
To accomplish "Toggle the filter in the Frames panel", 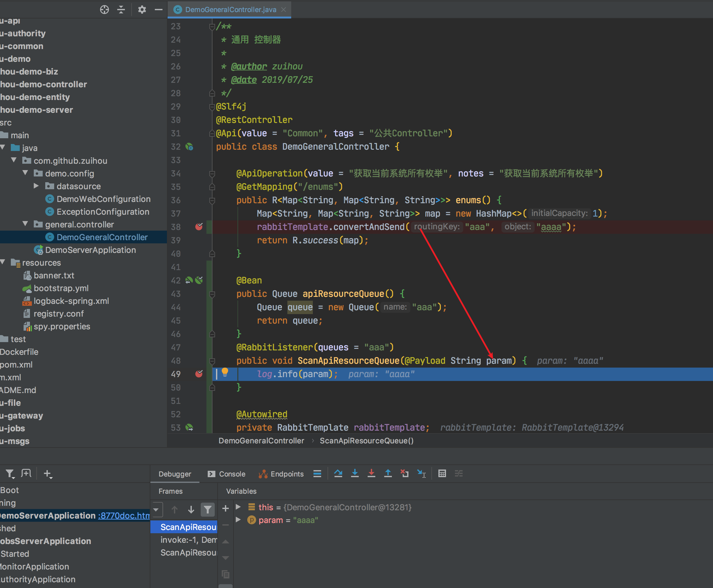I will (208, 509).
